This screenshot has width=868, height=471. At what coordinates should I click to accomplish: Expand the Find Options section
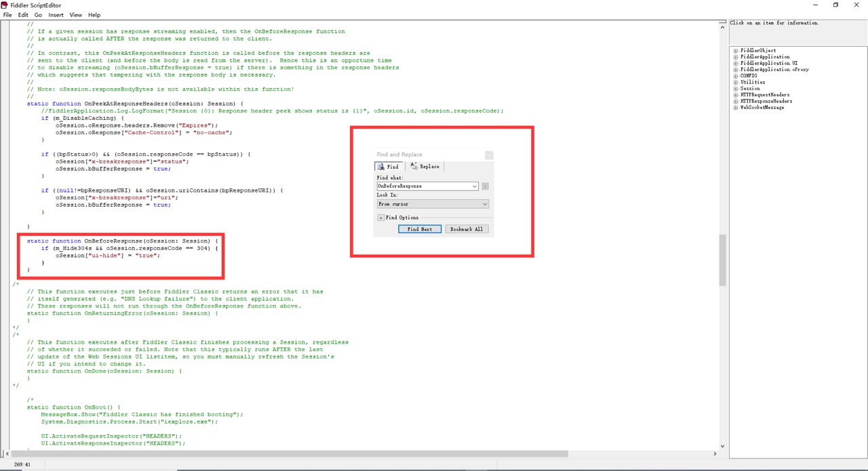point(381,218)
